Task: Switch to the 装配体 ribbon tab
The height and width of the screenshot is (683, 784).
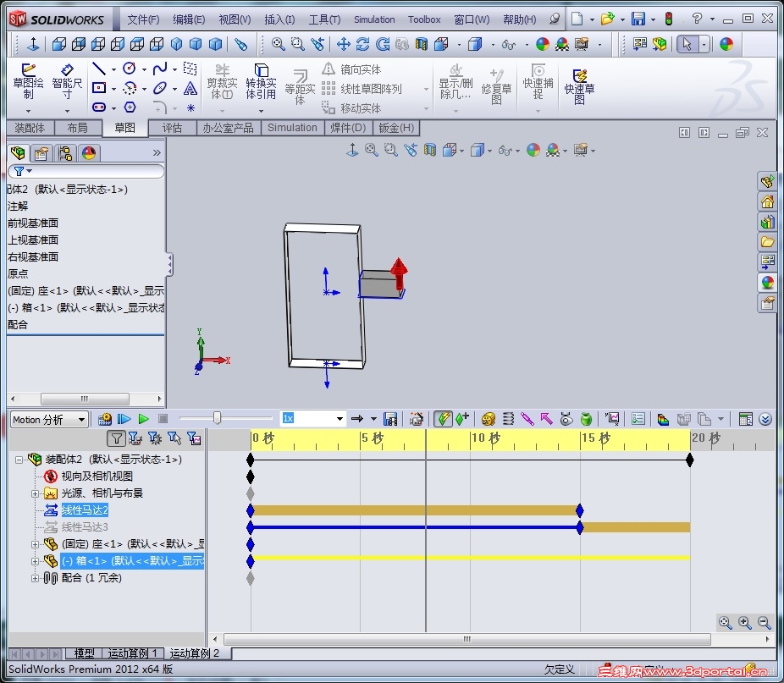Action: (x=30, y=128)
